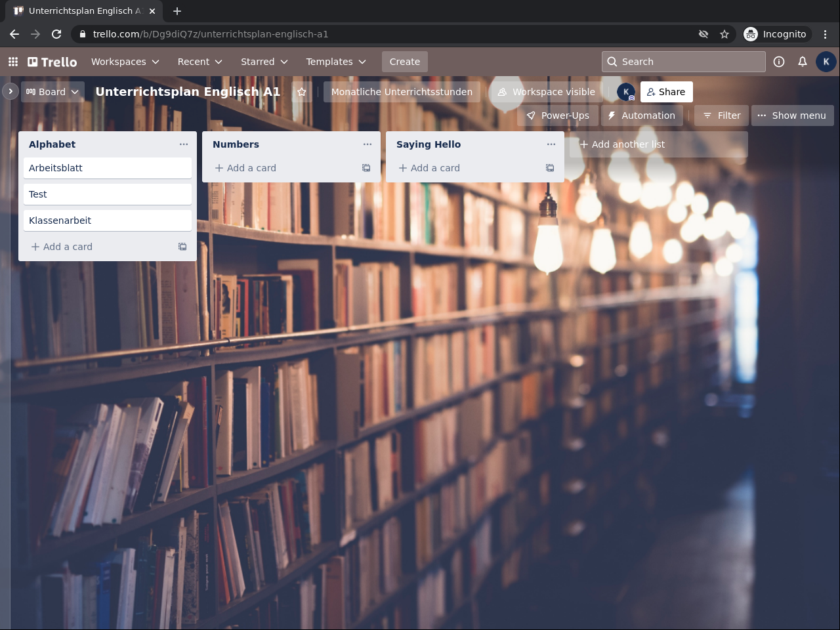Open Chrome's three-dot menu
Screen dimensions: 840x630
(826, 34)
